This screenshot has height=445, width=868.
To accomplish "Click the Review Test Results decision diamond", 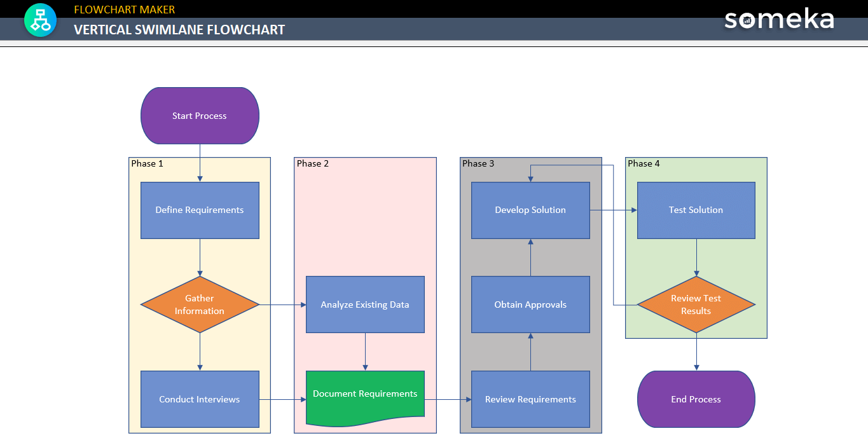I will click(x=696, y=305).
